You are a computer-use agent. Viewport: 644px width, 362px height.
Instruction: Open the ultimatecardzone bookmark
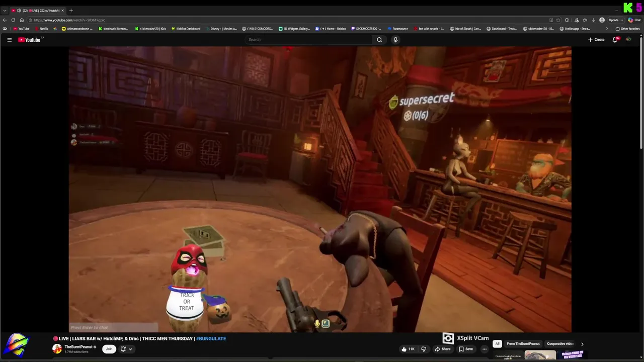[77, 29]
